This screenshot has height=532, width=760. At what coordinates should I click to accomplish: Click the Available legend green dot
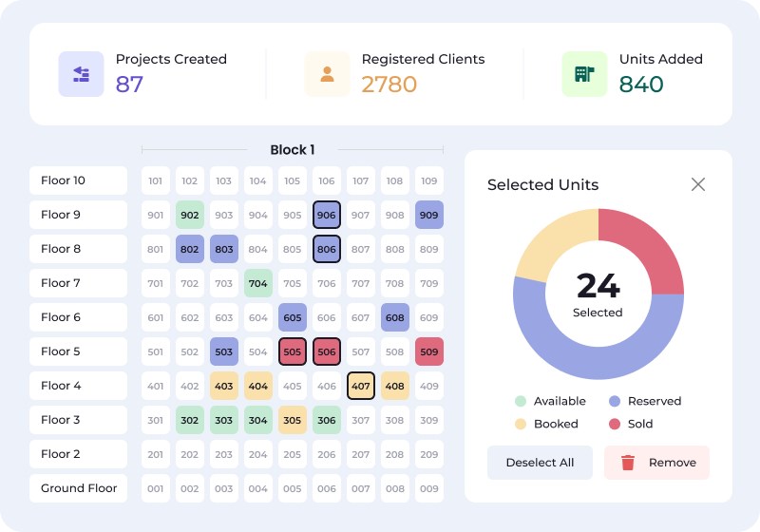click(x=520, y=401)
